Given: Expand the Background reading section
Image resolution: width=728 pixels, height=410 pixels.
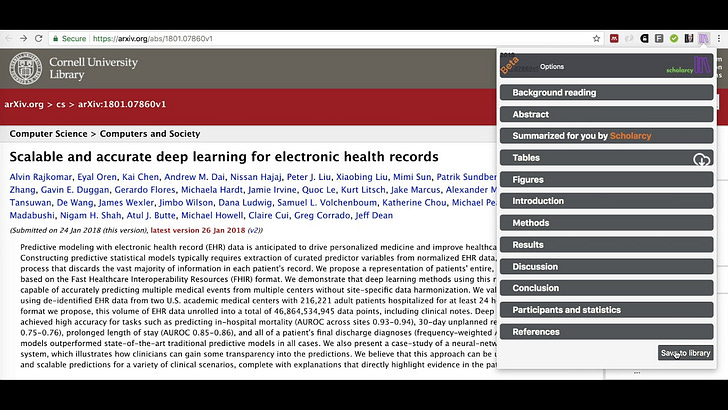Looking at the screenshot, I should coord(606,92).
